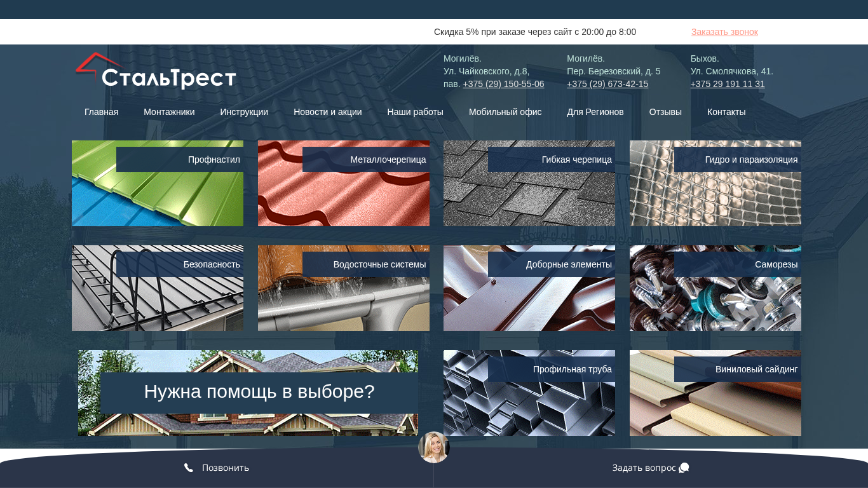Viewport: 868px width, 488px height.
Task: Open the Безопасность category tile
Action: (158, 288)
